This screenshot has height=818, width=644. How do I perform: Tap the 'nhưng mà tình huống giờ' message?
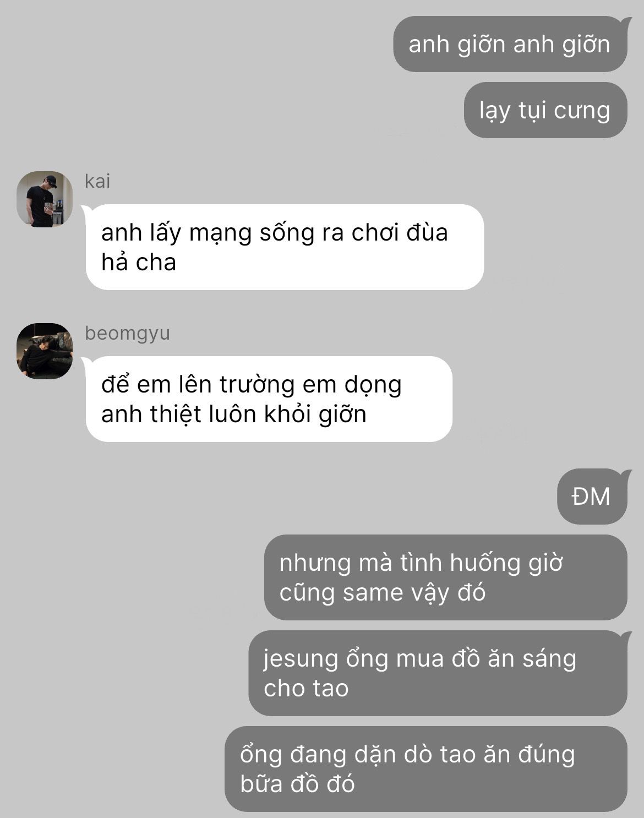[x=446, y=577]
